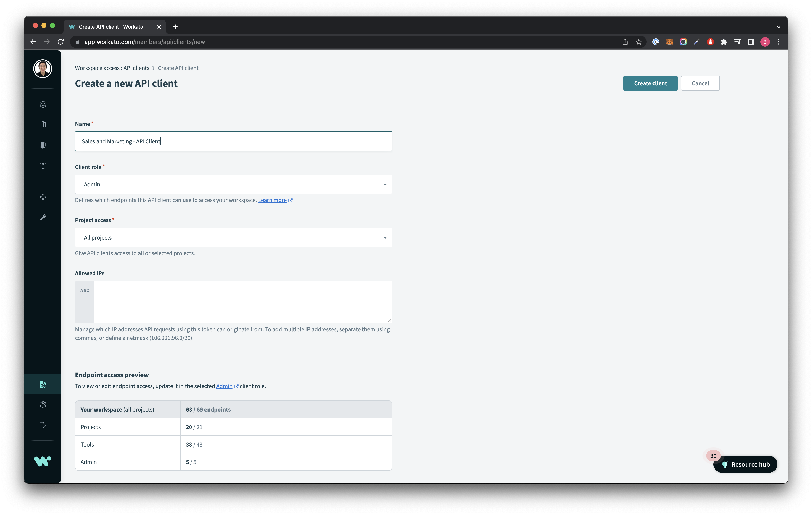812x515 pixels.
Task: Click the user profile avatar photo
Action: (x=43, y=69)
